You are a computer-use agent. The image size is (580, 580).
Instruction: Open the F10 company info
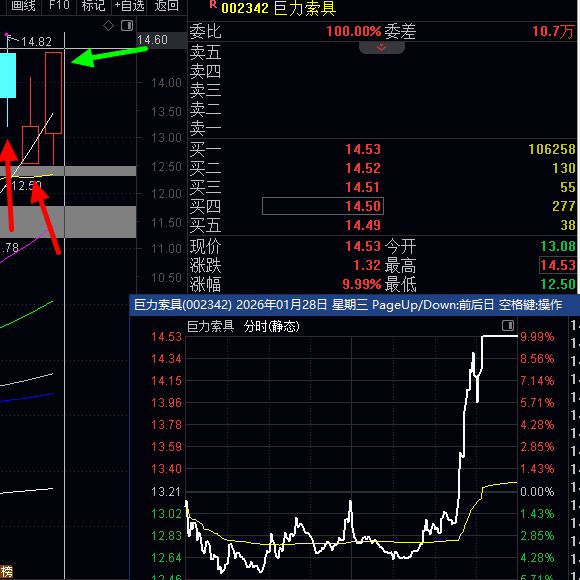coord(59,6)
